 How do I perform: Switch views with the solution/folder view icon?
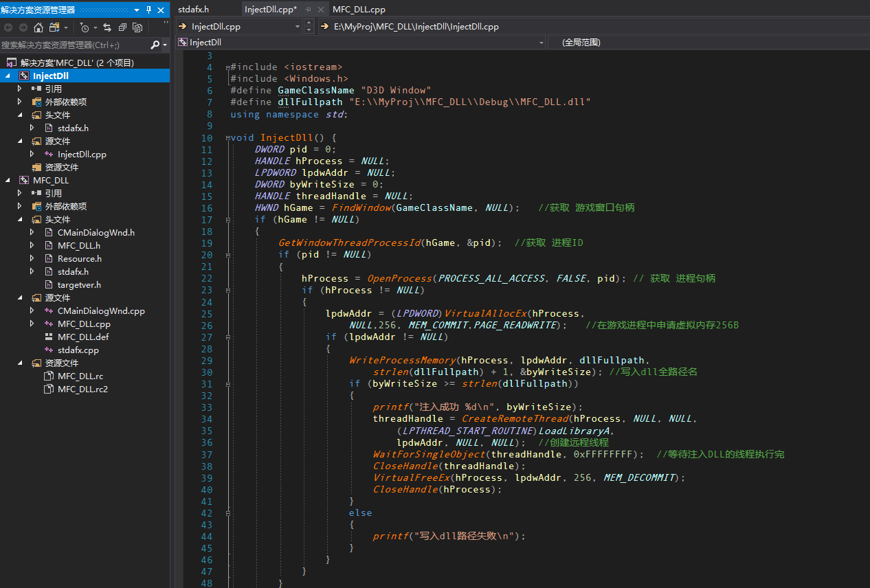tap(54, 27)
